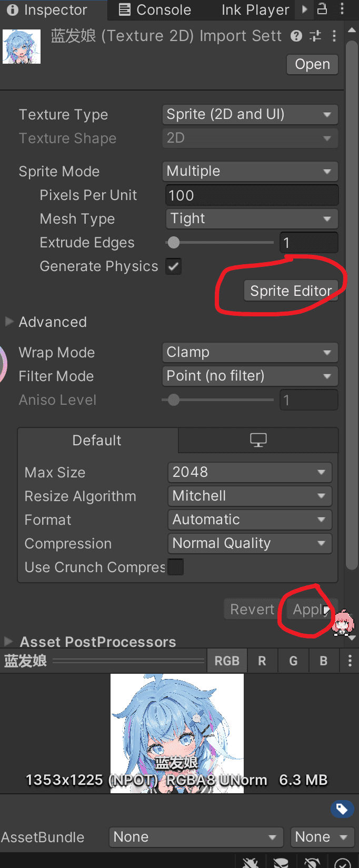
Task: Open the import settings kebab menu
Action: 334,36
